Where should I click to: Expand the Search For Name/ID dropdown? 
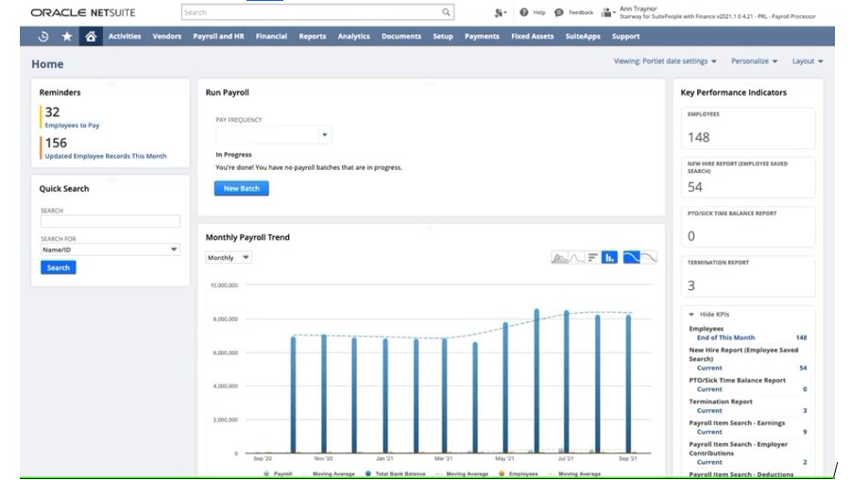[110, 249]
